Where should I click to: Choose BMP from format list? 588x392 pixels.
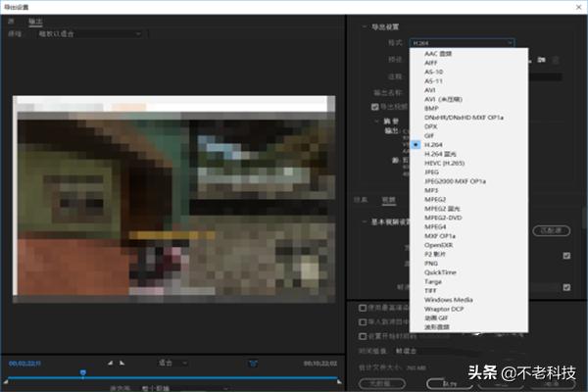431,108
